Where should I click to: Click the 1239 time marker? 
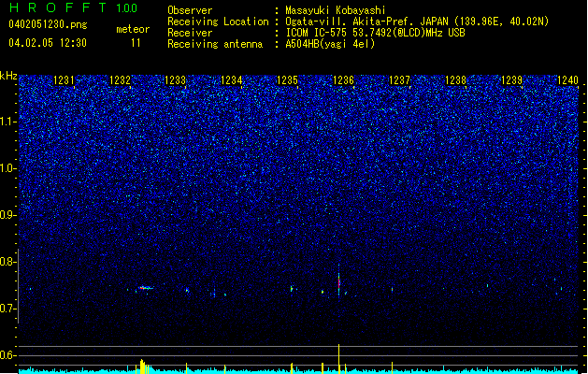point(512,80)
